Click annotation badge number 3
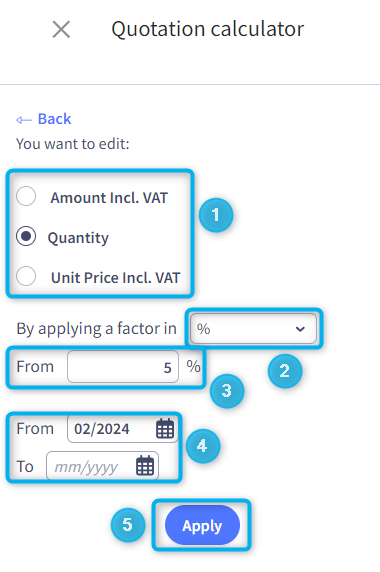 [227, 391]
